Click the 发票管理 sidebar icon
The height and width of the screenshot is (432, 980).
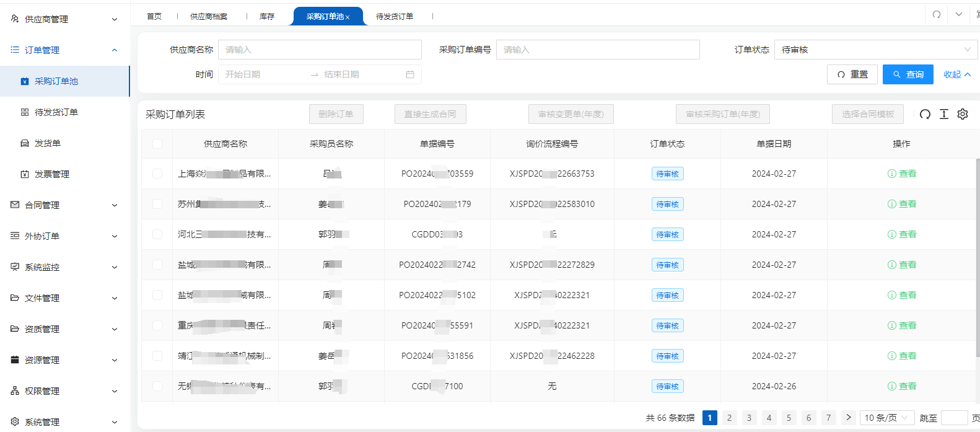coord(25,174)
